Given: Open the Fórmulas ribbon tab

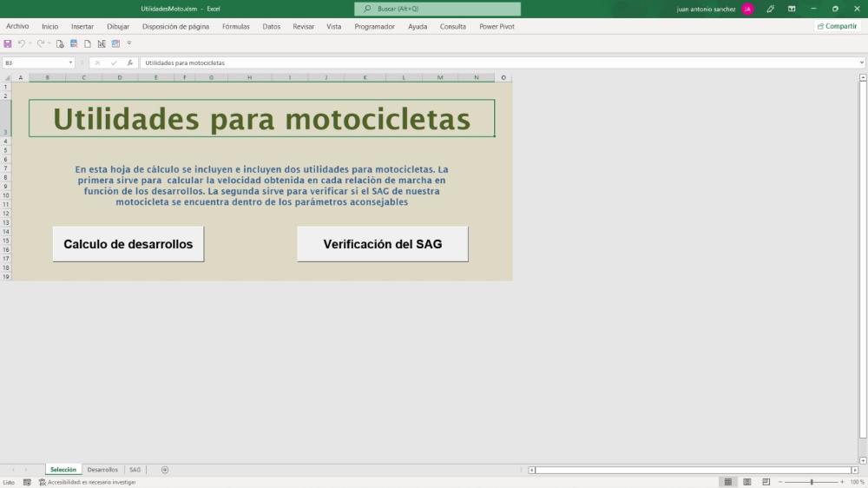Looking at the screenshot, I should (235, 26).
